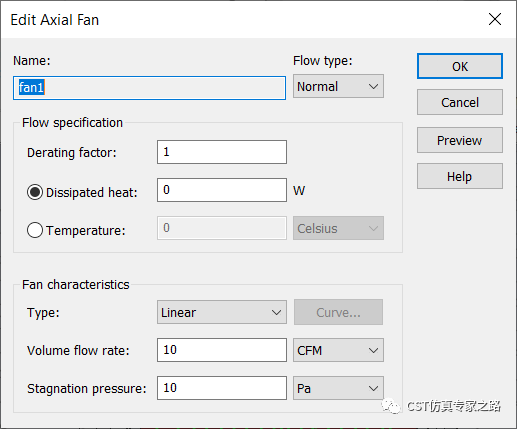Open the Flow type dropdown
The width and height of the screenshot is (517, 429).
tap(338, 86)
